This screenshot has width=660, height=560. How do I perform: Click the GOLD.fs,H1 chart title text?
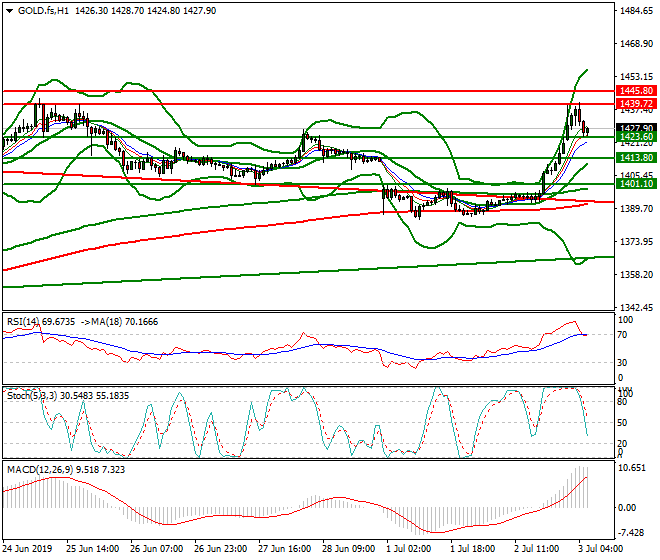(x=43, y=11)
